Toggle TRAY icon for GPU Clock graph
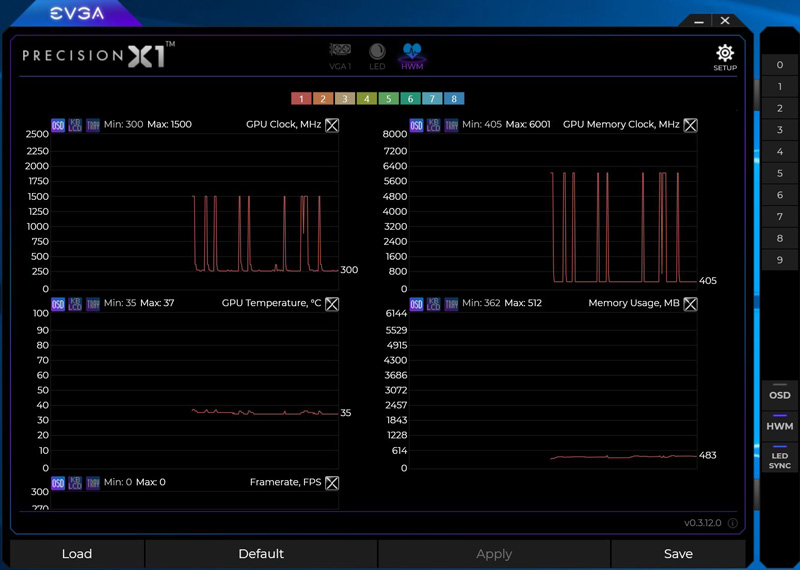Viewport: 800px width, 570px height. pyautogui.click(x=92, y=125)
